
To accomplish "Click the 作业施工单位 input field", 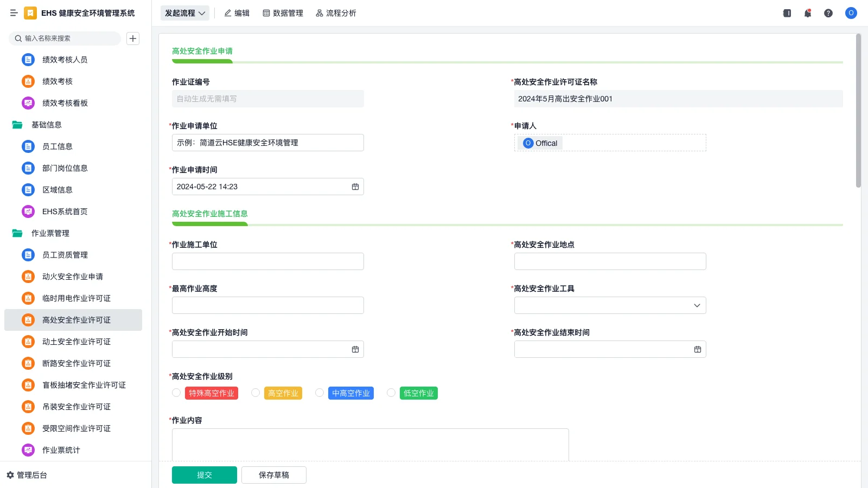I will point(267,261).
